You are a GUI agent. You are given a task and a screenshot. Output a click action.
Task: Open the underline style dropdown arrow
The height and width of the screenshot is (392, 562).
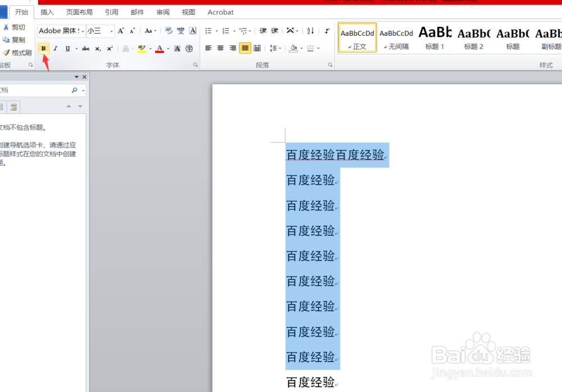[76, 49]
